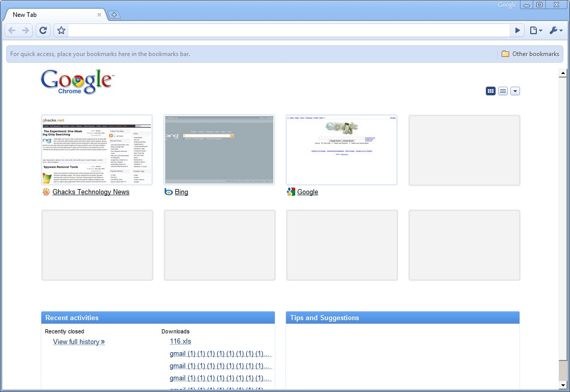
Task: Click the Bing link
Action: coord(182,192)
